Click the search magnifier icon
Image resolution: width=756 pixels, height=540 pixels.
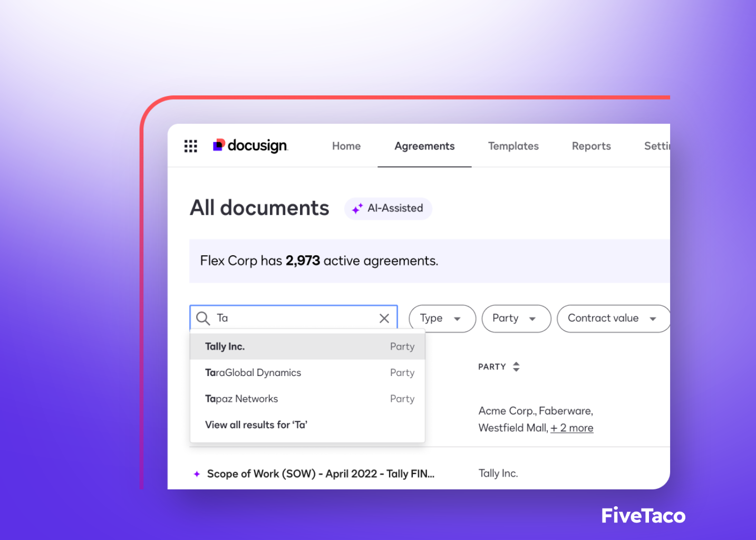[203, 318]
